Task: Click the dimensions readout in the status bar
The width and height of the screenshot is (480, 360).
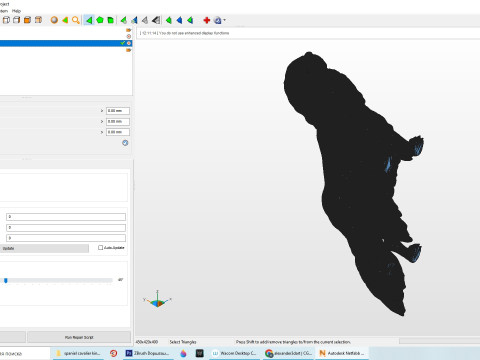Action: click(x=147, y=342)
